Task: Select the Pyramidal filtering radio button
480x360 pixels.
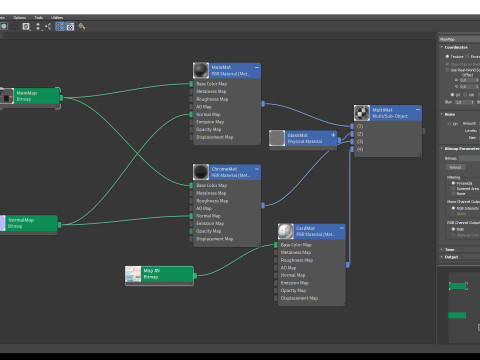Action: (453, 183)
